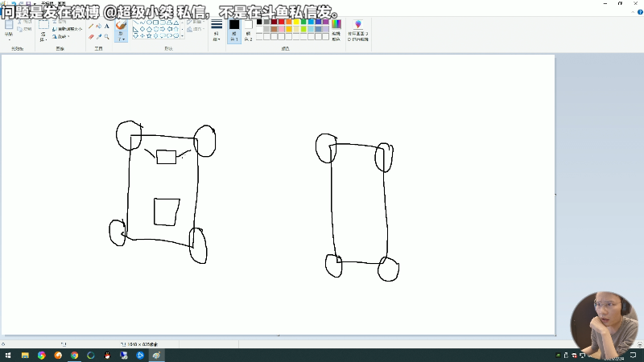Expand the shapes gallery more arrow

[x=183, y=36]
